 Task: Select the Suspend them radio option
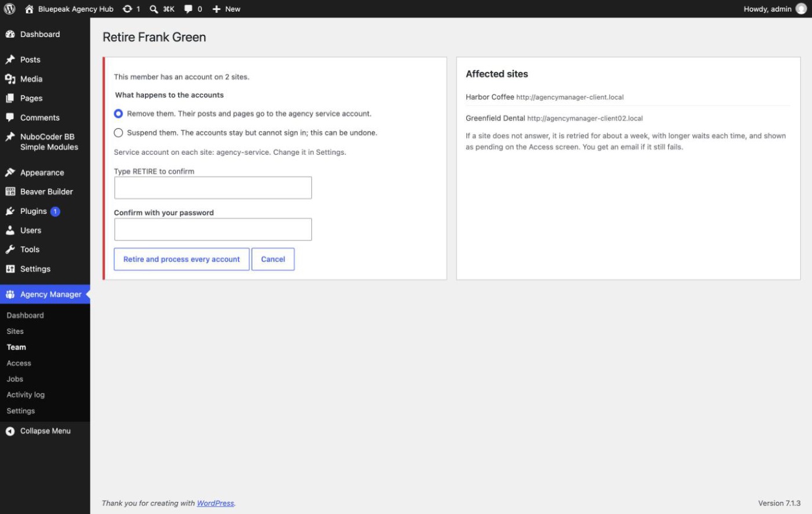coord(118,133)
